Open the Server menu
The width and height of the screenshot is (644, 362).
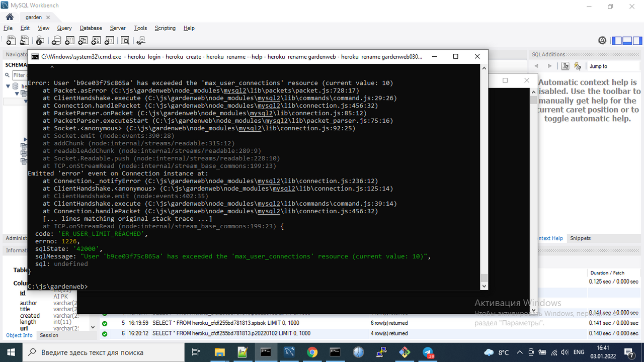[x=118, y=28]
